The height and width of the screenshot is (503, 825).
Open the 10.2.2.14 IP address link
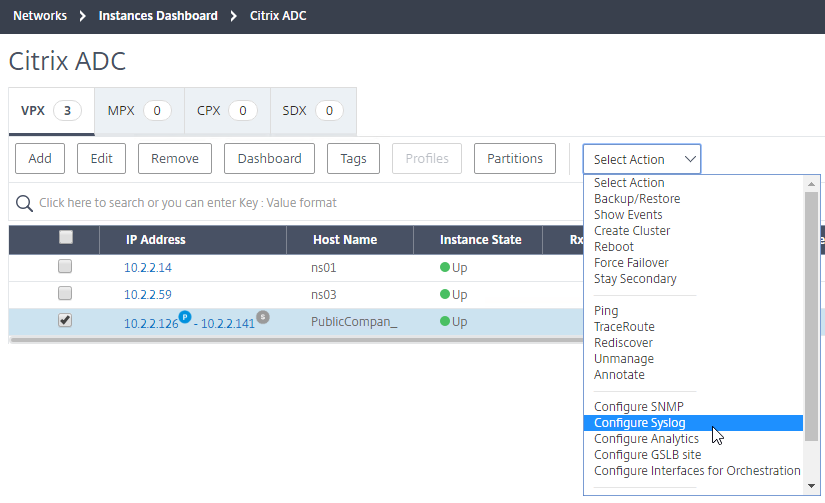click(x=148, y=268)
